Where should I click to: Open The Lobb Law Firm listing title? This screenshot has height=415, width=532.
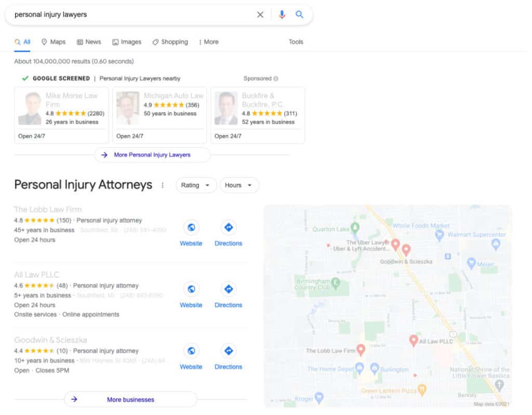(x=48, y=209)
